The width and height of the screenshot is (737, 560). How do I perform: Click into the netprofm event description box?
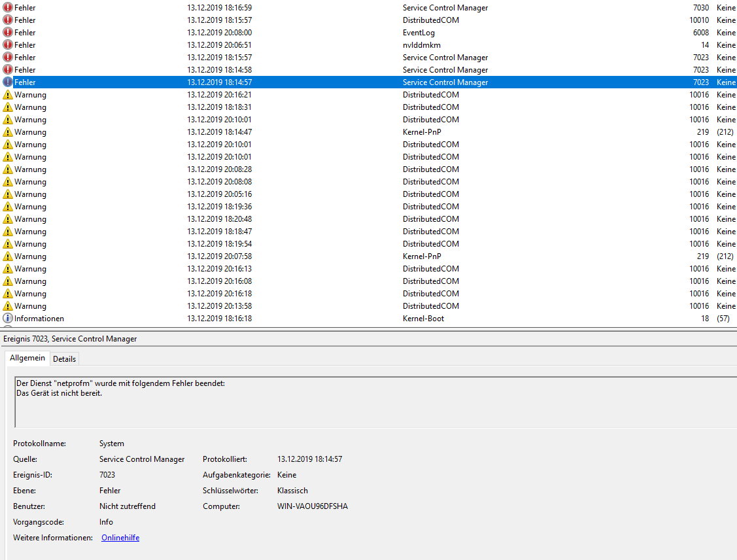click(x=376, y=402)
